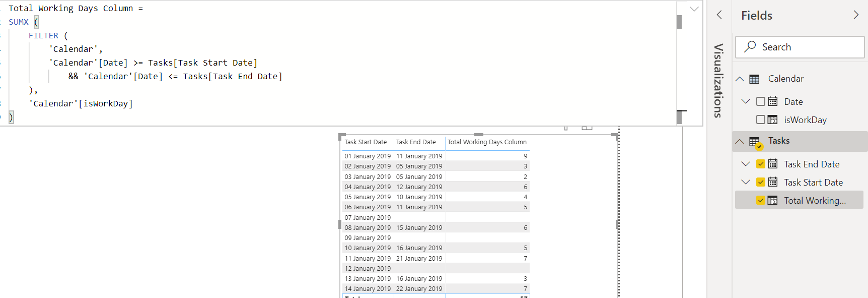Select the Calendar table name
868x298 pixels.
point(786,79)
